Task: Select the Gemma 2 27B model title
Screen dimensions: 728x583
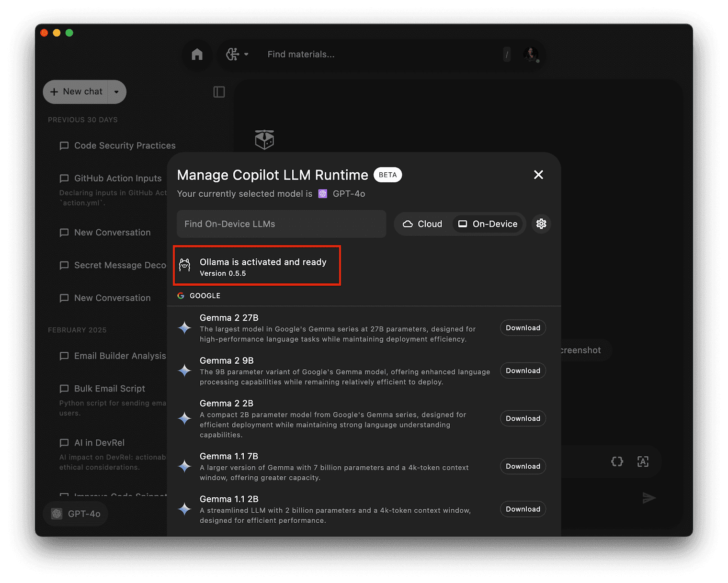Action: click(x=229, y=318)
